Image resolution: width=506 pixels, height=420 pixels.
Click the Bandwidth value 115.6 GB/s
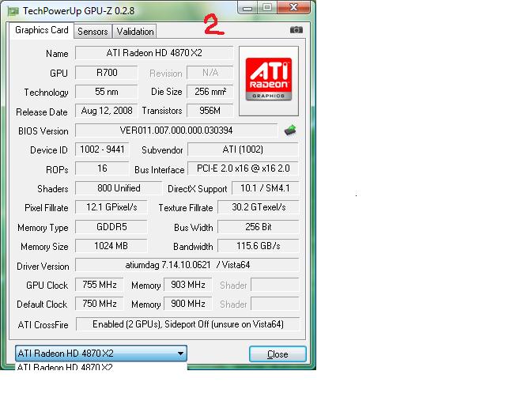click(259, 246)
